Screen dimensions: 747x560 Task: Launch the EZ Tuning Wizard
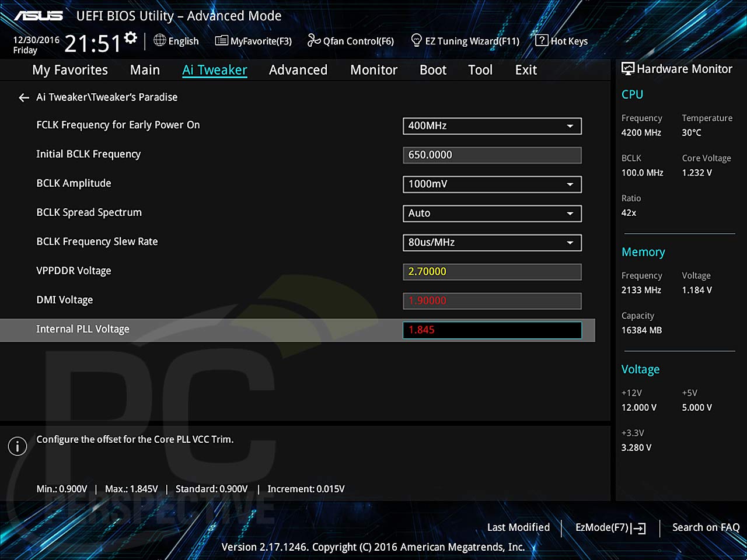pos(465,41)
